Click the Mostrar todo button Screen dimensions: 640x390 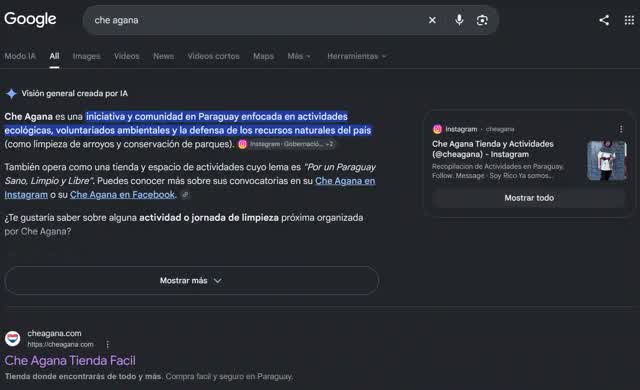pyautogui.click(x=529, y=198)
